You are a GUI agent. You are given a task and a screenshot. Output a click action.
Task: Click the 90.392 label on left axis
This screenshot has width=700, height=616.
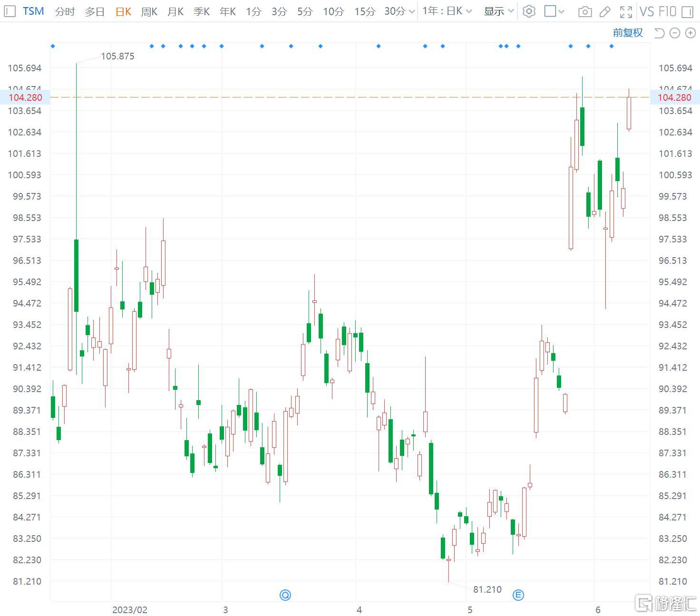[27, 389]
